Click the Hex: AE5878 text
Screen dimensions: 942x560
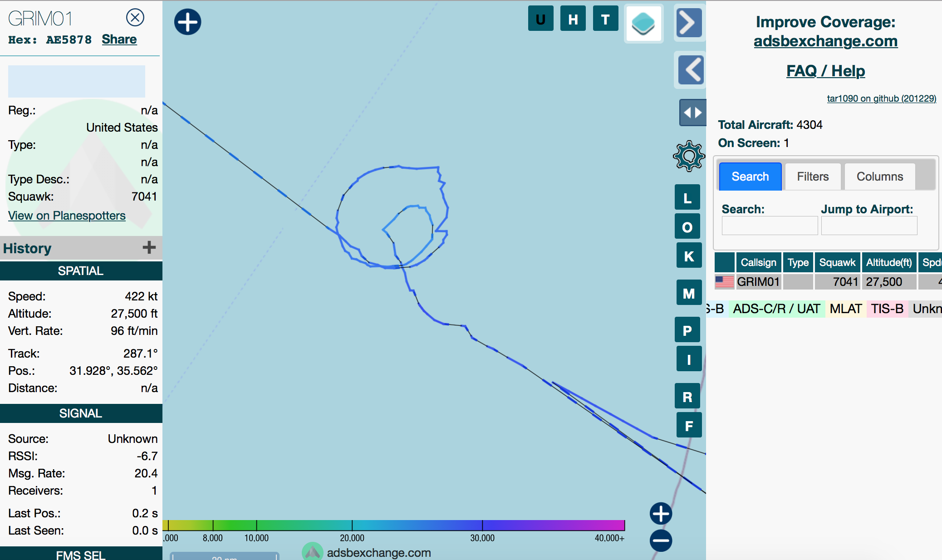(x=50, y=40)
